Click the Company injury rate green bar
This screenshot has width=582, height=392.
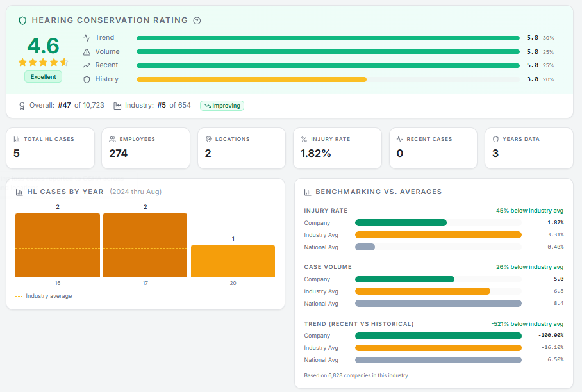[401, 223]
